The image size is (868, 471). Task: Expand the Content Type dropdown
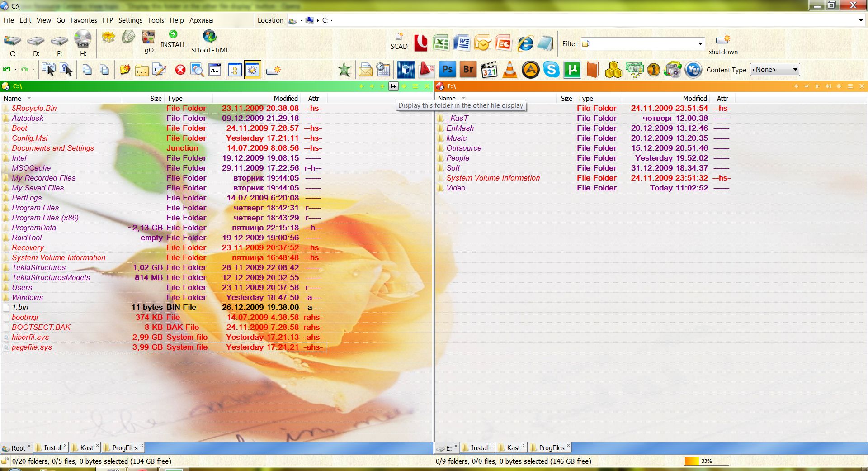coord(795,70)
